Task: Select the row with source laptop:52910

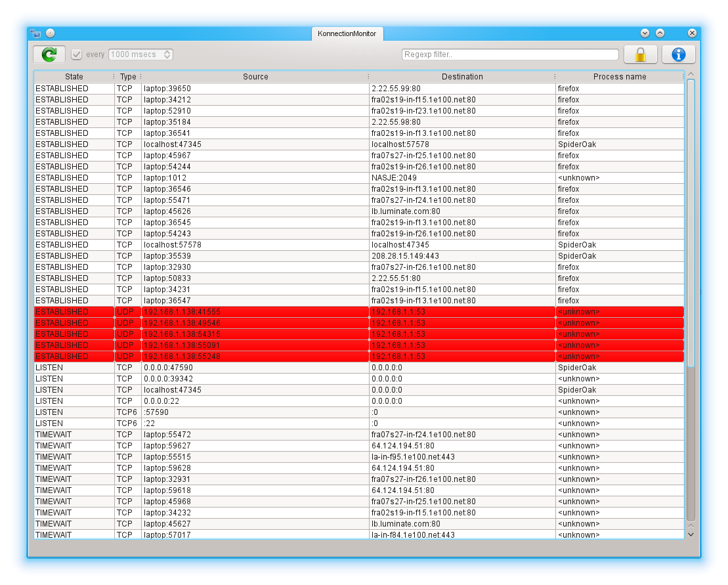Action: point(359,111)
